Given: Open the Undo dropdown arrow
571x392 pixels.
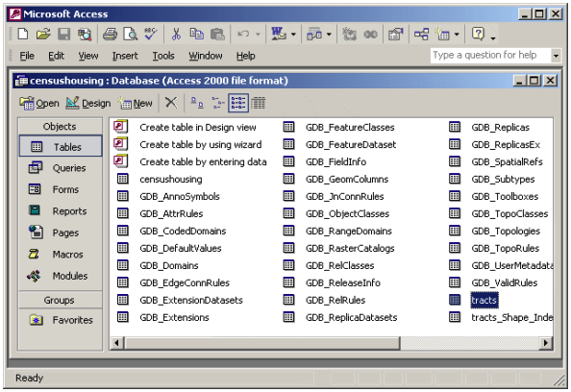Looking at the screenshot, I should 258,35.
